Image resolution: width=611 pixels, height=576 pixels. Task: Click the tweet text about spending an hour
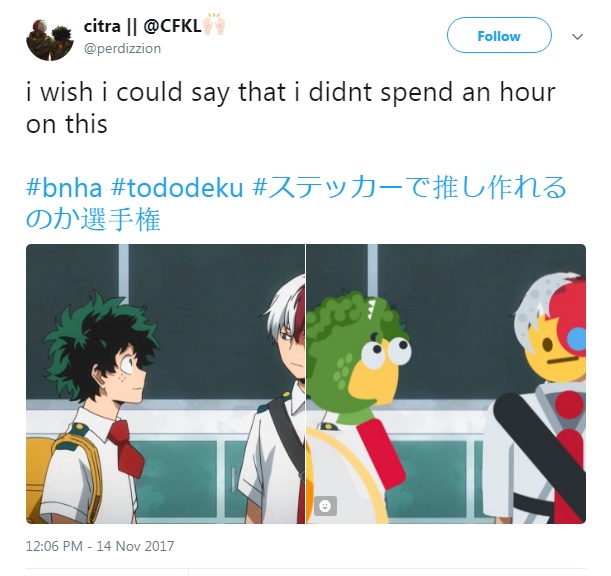[290, 108]
